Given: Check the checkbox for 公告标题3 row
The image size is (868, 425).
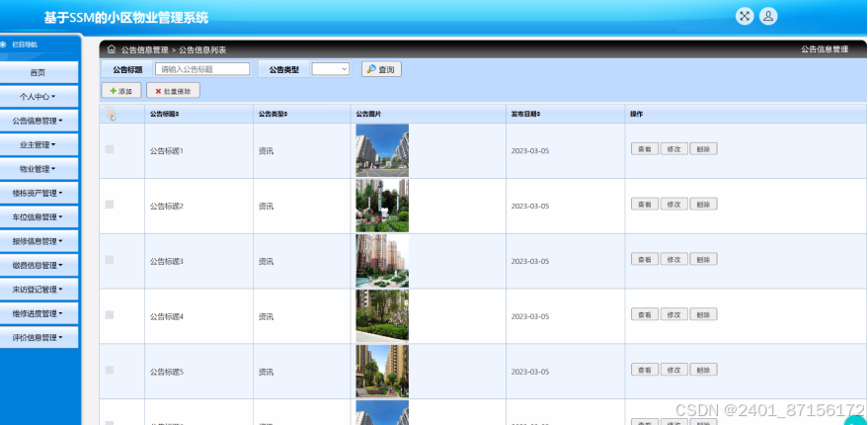Looking at the screenshot, I should click(110, 259).
